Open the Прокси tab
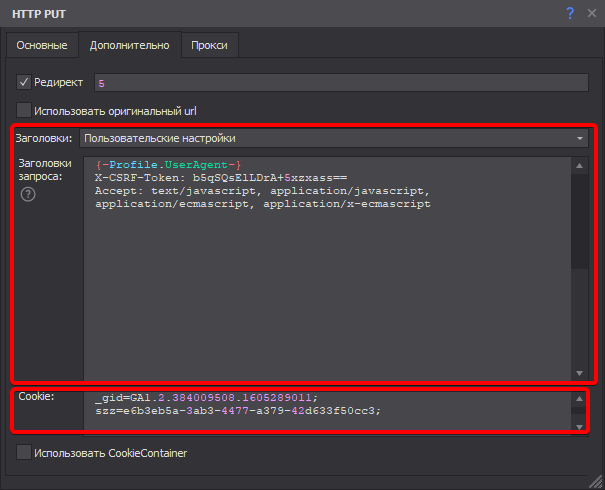This screenshot has width=605, height=490. (210, 45)
